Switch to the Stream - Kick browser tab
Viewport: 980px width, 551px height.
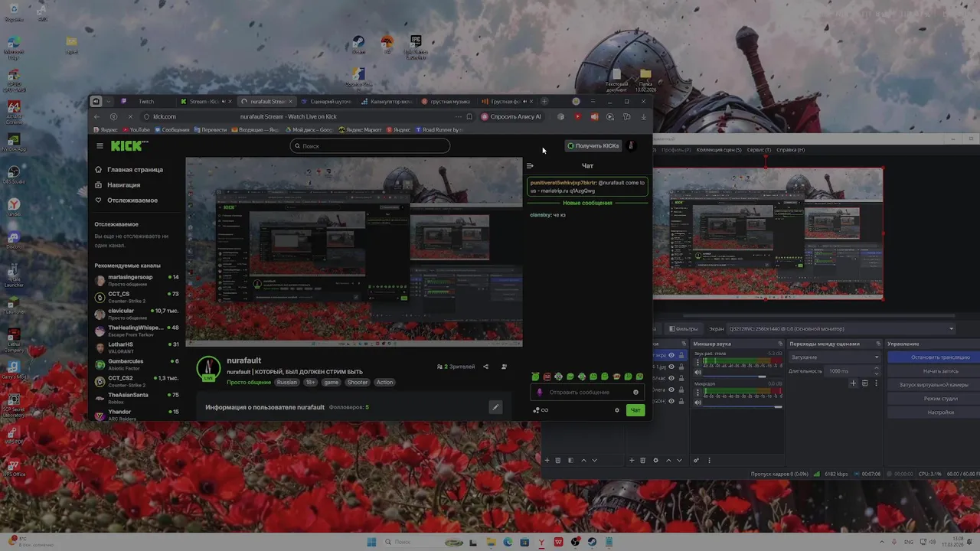click(203, 101)
